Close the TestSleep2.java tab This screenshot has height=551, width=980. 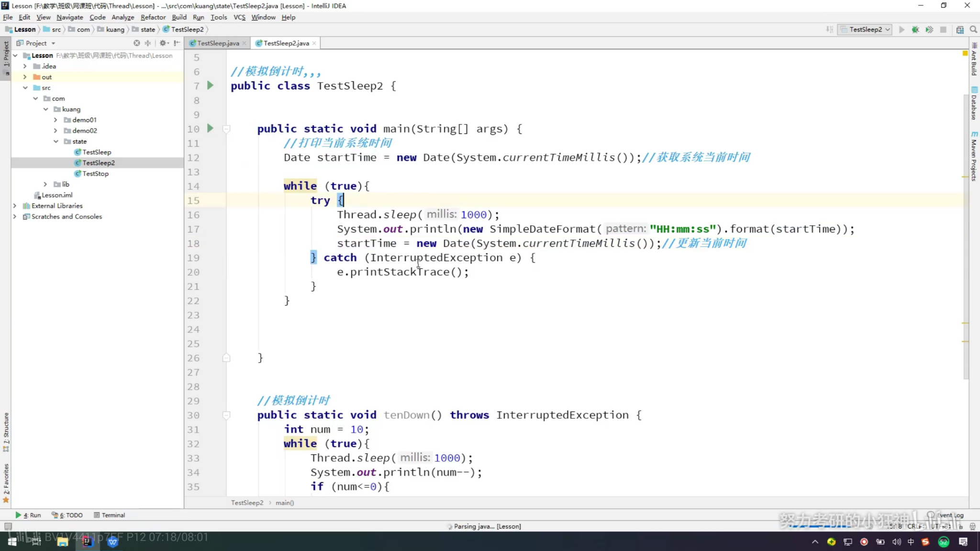pyautogui.click(x=314, y=44)
